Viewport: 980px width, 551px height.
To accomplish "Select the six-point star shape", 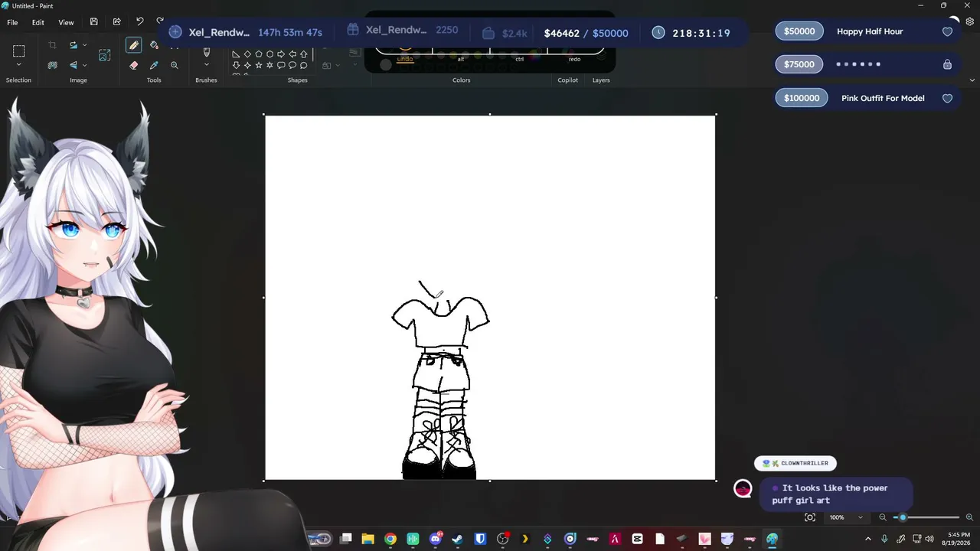I will click(x=269, y=65).
